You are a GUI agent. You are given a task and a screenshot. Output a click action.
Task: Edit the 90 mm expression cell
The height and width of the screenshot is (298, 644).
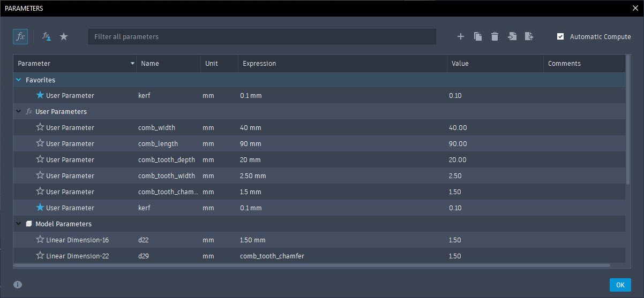click(343, 143)
